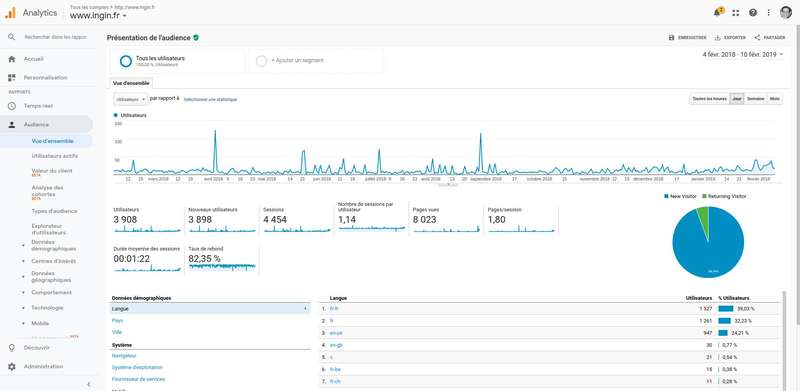Open Types d'audience report
The width and height of the screenshot is (800, 391).
(x=54, y=211)
